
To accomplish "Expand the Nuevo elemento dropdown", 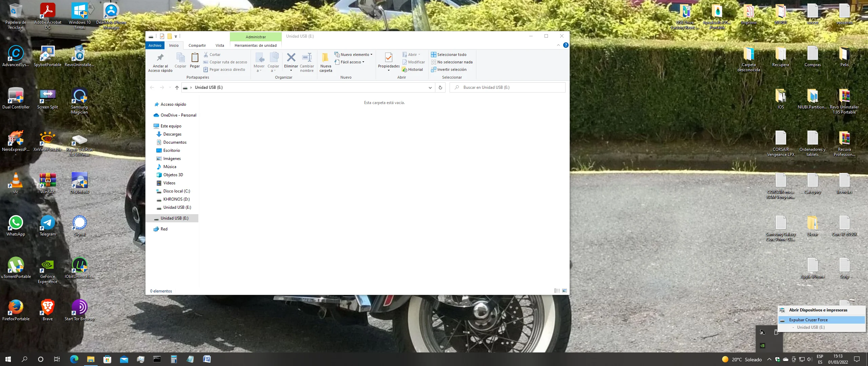I will pyautogui.click(x=354, y=55).
